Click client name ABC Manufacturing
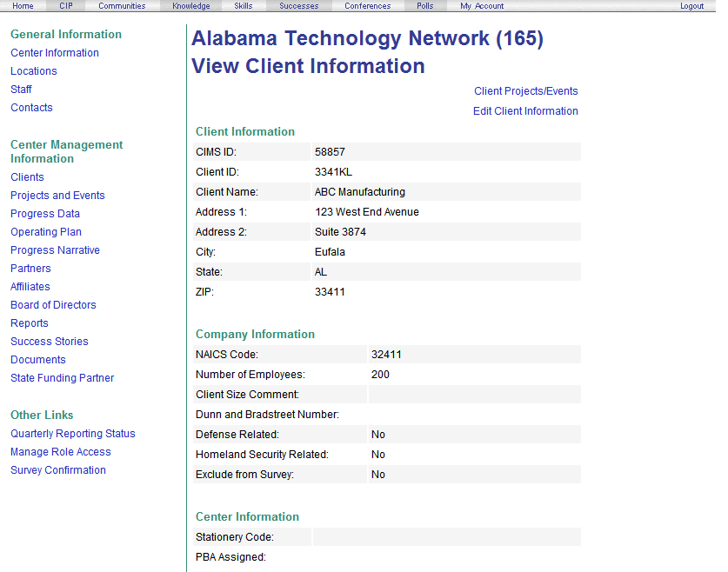This screenshot has width=728, height=572. coord(360,192)
